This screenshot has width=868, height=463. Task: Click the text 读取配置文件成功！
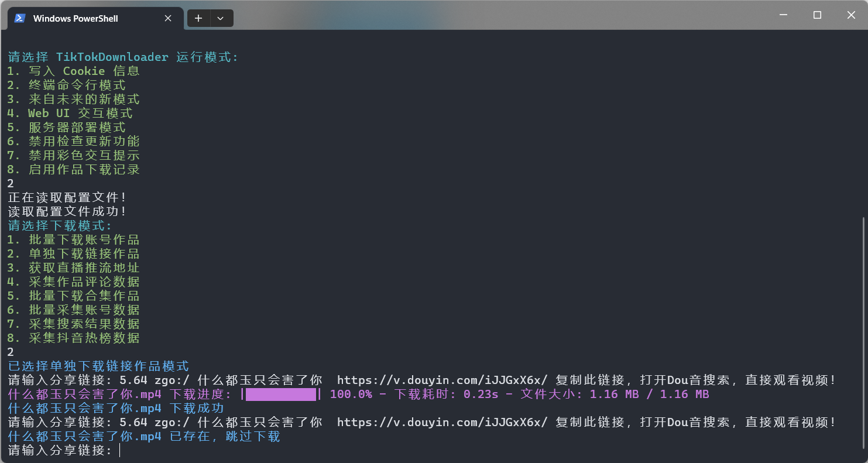[67, 211]
